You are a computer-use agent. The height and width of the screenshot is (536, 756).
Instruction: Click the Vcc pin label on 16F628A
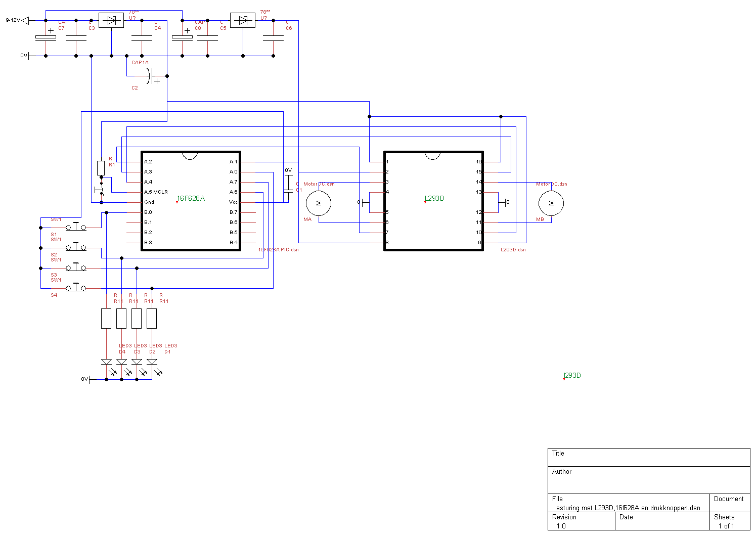click(233, 202)
